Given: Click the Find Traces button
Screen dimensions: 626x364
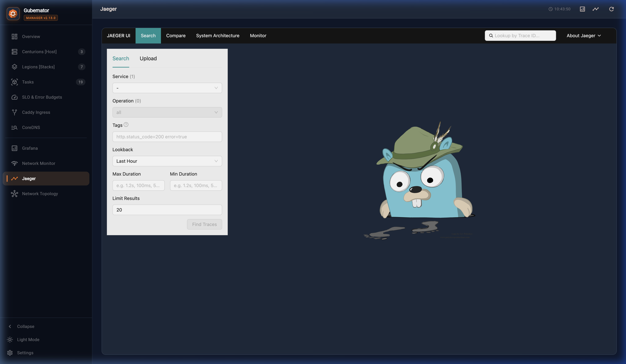Looking at the screenshot, I should tap(204, 224).
